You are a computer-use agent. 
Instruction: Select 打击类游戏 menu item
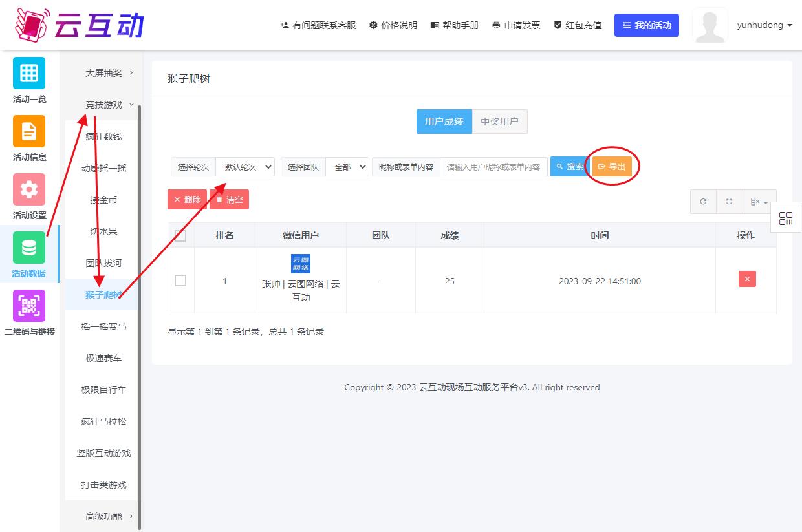pyautogui.click(x=103, y=485)
